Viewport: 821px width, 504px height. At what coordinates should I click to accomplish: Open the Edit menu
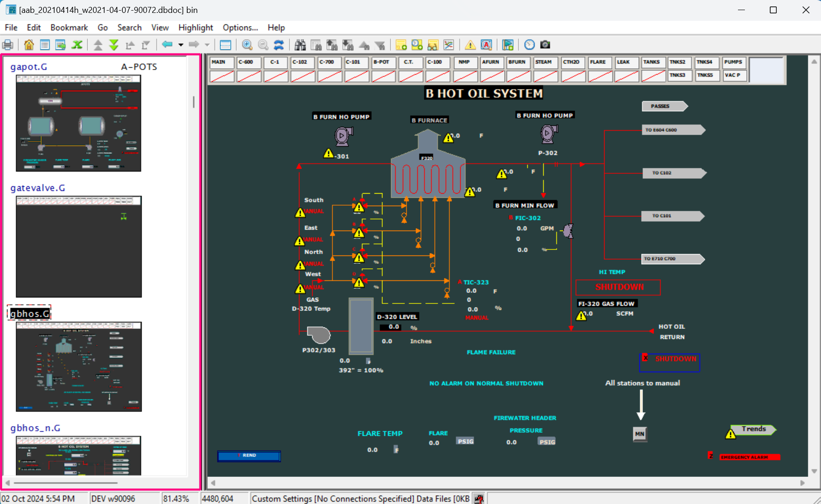[34, 28]
